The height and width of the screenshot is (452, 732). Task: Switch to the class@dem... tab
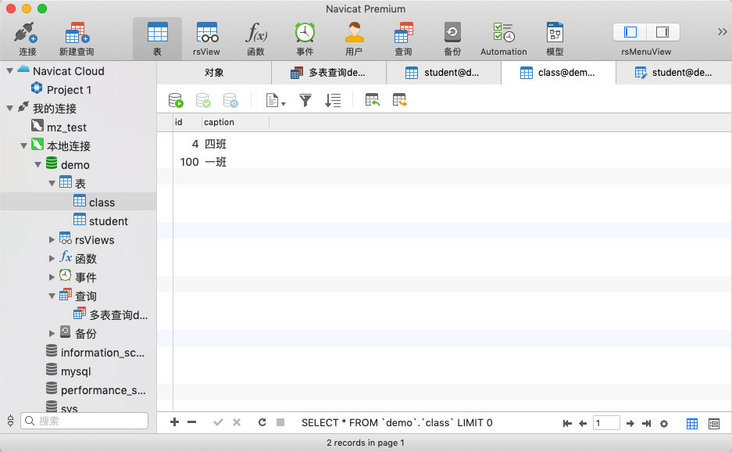coord(558,73)
